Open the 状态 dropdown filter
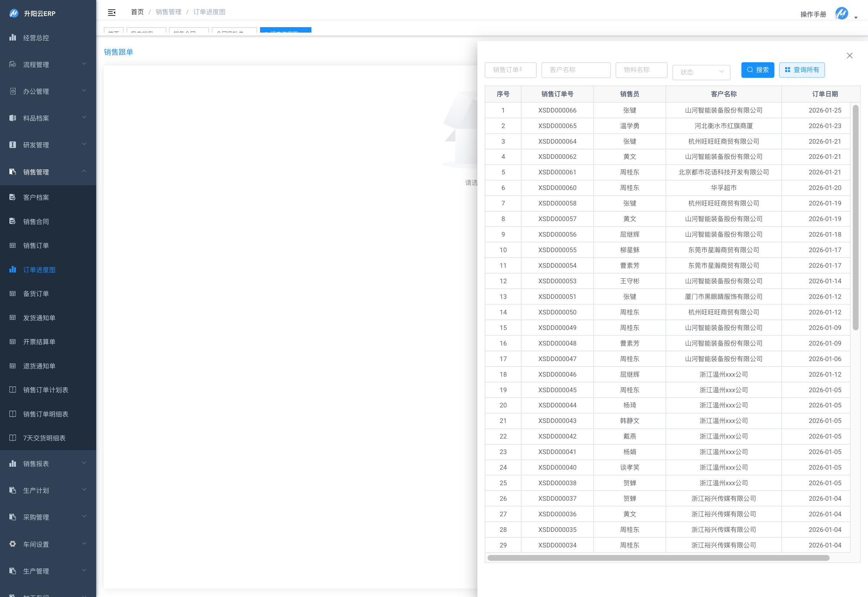The image size is (868, 597). coord(701,72)
